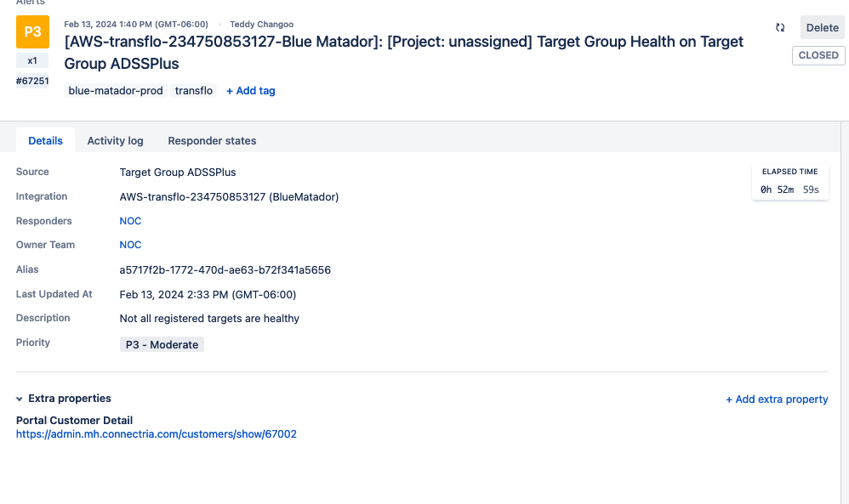Click the CLOSED status label

pyautogui.click(x=818, y=55)
